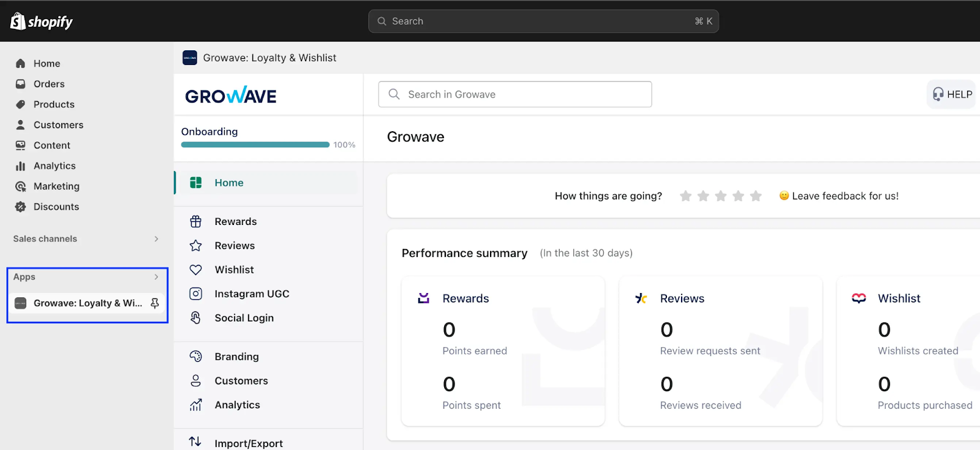The height and width of the screenshot is (450, 980).
Task: Click the Points spent label
Action: 472,405
